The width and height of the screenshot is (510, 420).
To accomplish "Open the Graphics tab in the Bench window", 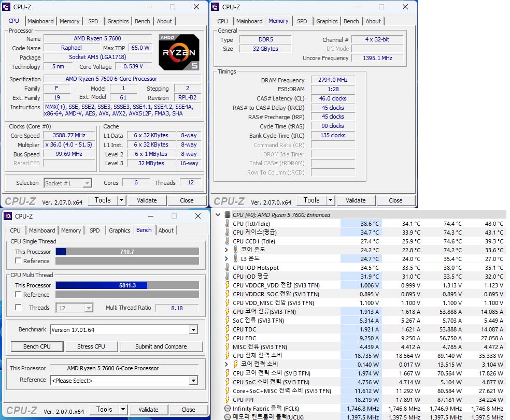I will 119,230.
